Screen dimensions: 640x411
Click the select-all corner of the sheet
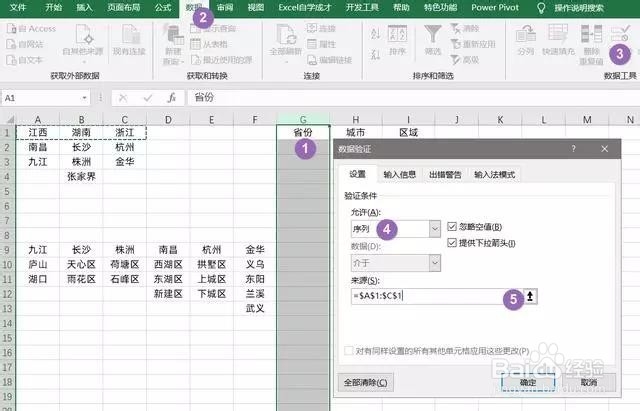8,120
